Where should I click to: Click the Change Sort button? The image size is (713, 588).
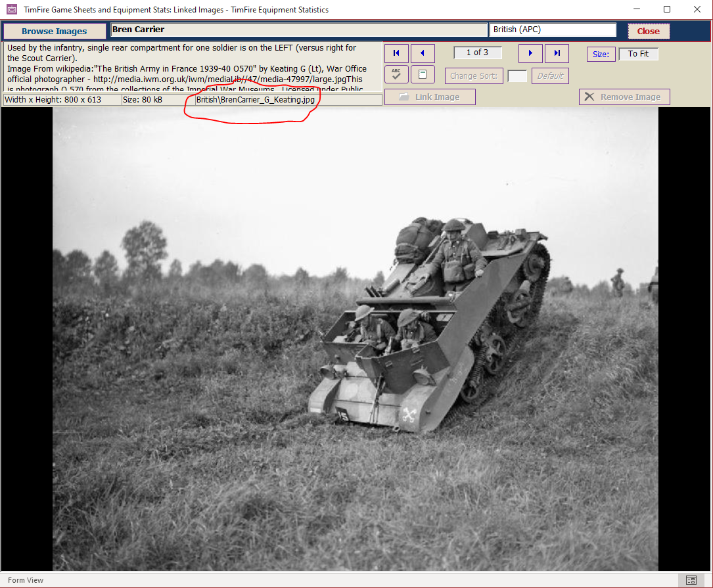[x=474, y=76]
